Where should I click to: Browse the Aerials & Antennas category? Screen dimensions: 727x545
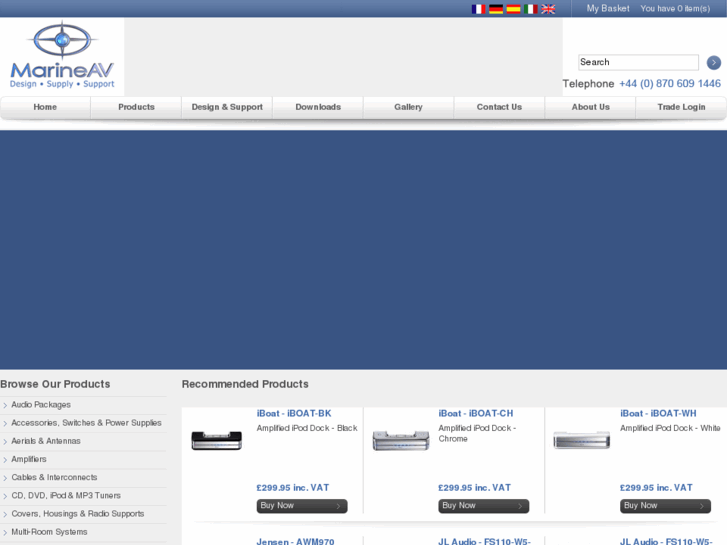(46, 441)
